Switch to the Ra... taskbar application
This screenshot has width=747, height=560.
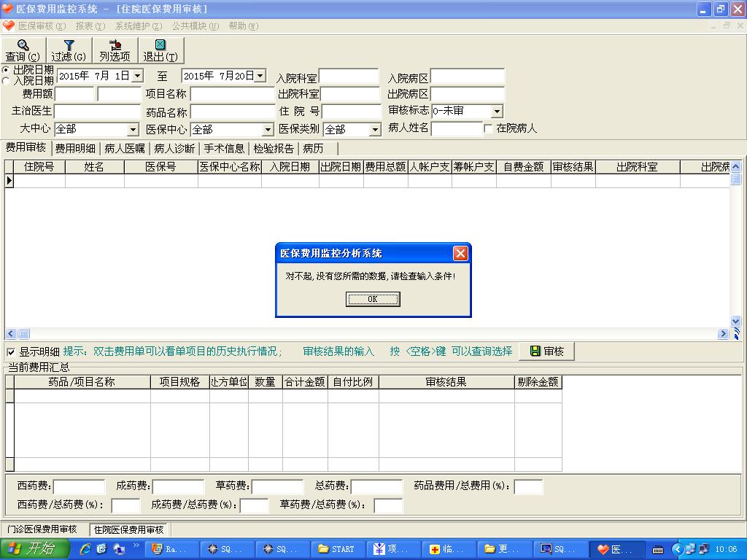coord(171,549)
